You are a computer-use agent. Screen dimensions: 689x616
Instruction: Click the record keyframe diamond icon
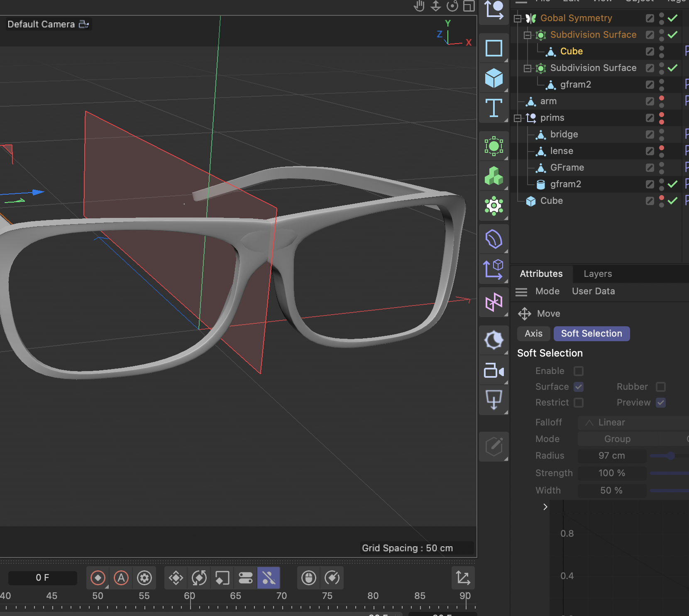[98, 578]
